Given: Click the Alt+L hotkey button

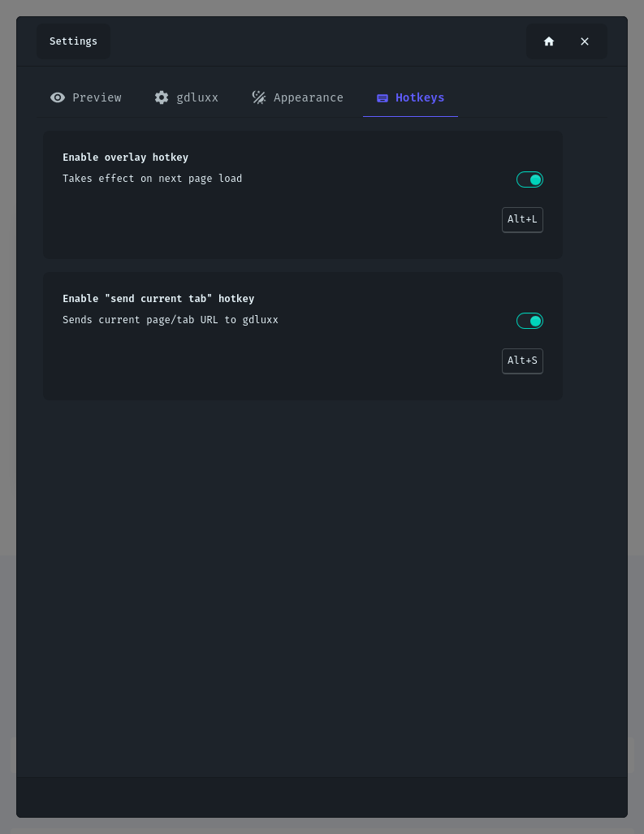Looking at the screenshot, I should click(522, 219).
